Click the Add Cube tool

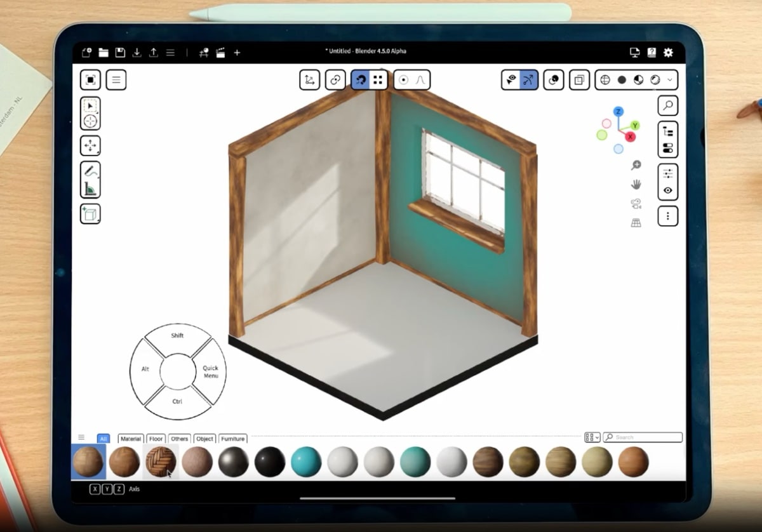click(90, 214)
